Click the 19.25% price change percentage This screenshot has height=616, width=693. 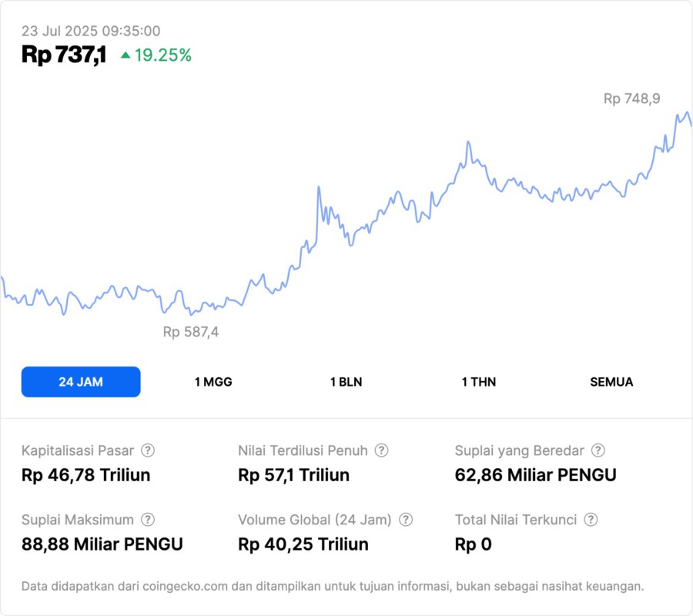(162, 55)
